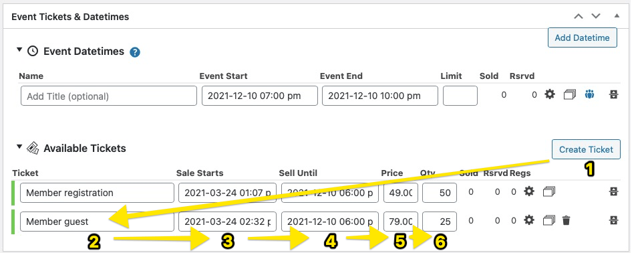This screenshot has height=253, width=644.
Task: Click the clock icon beside Event Datetimes
Action: (33, 52)
